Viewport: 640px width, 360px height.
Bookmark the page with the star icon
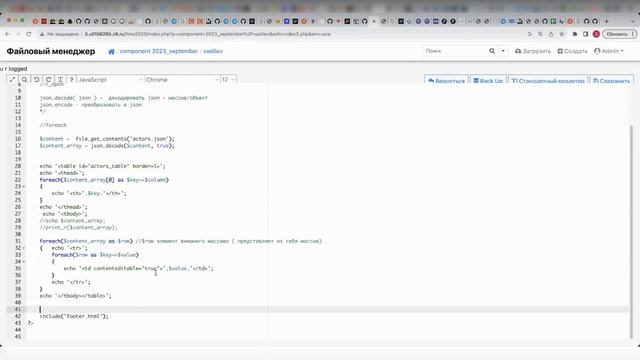coord(562,34)
